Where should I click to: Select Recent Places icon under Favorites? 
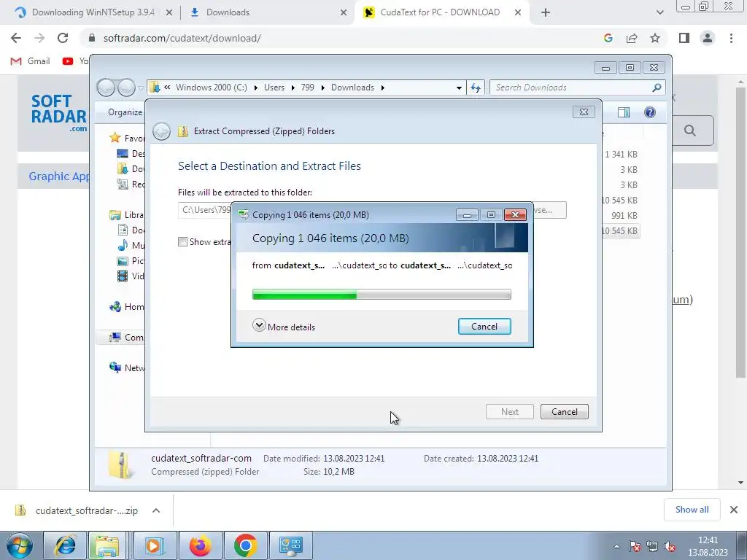[123, 184]
